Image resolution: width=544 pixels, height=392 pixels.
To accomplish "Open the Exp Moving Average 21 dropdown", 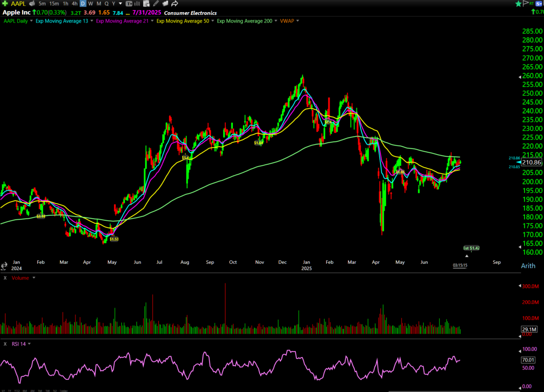I will coord(152,21).
